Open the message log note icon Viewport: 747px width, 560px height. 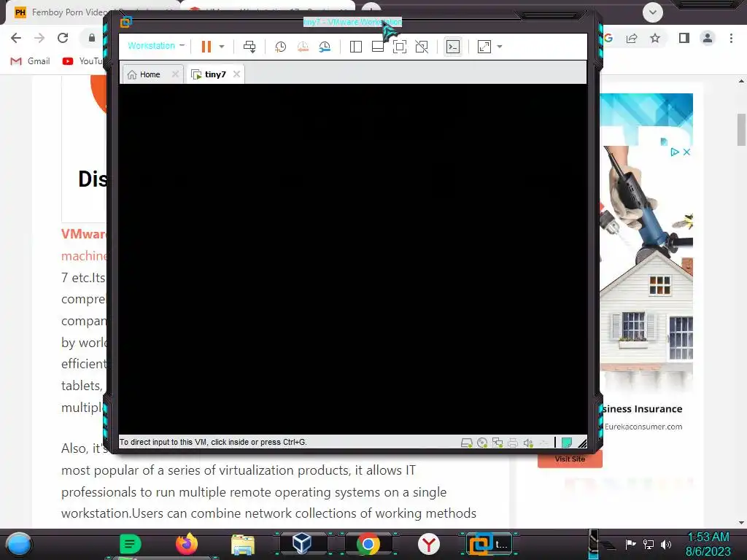(x=566, y=443)
